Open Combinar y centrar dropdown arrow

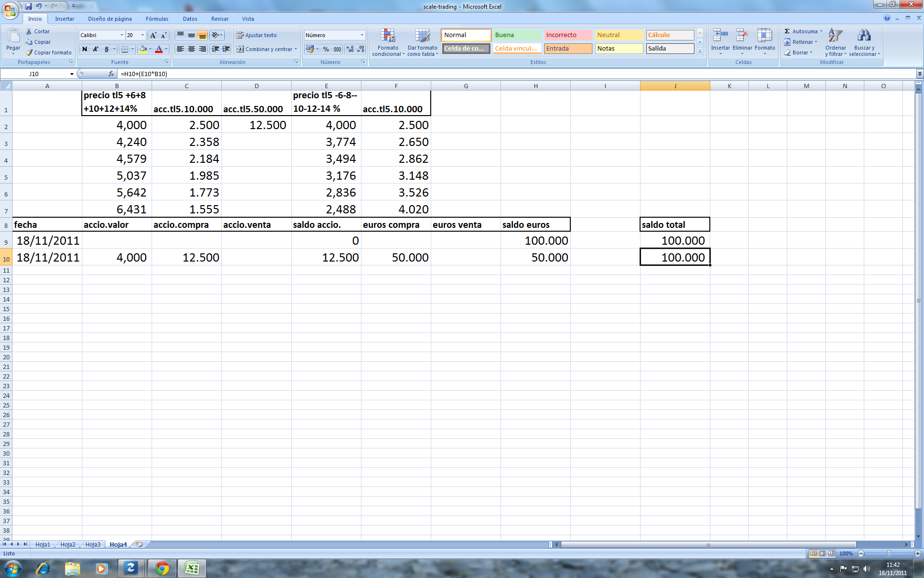[295, 49]
